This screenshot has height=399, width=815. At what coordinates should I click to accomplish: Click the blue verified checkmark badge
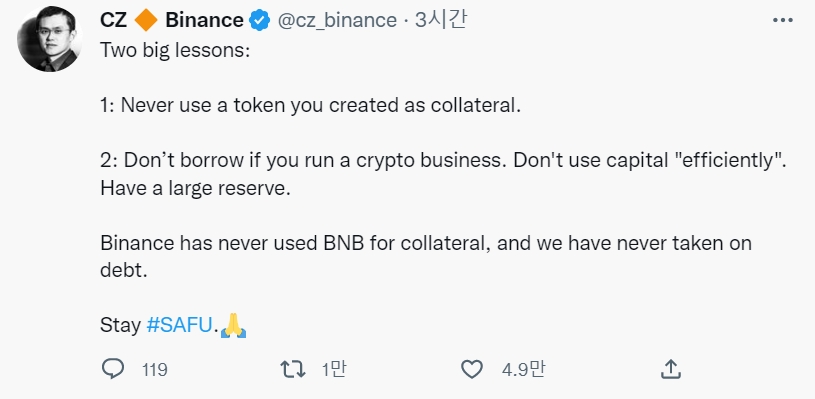[259, 20]
